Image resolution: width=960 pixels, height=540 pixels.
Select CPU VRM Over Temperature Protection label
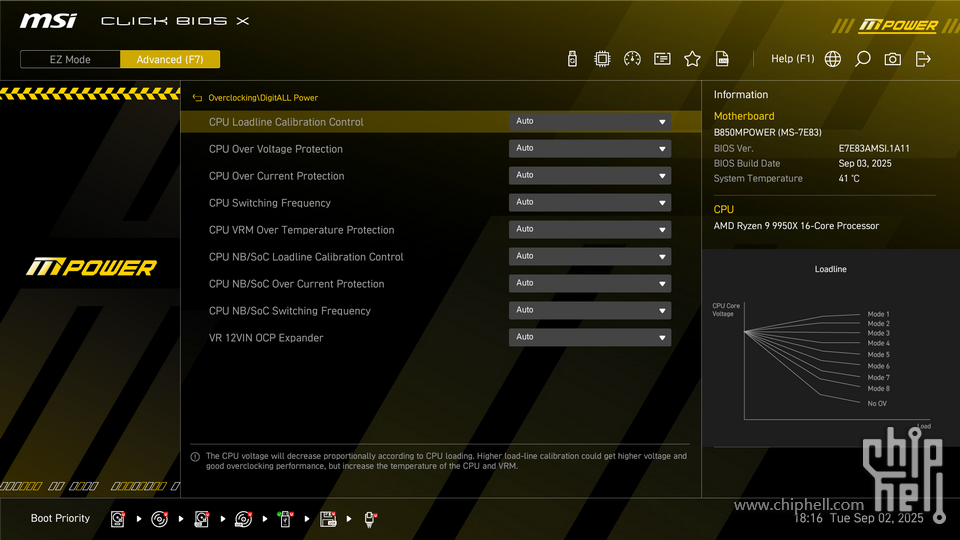point(301,230)
